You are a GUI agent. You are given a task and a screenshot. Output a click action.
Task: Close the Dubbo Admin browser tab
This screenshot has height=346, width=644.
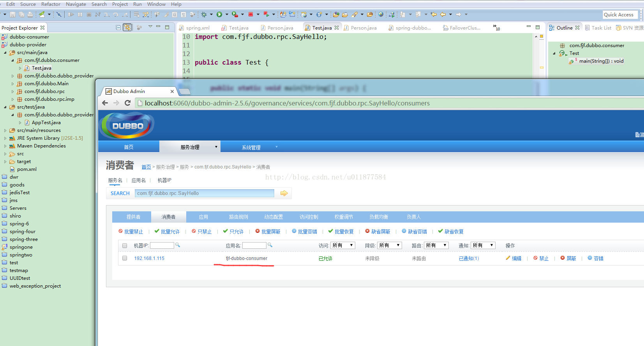(x=172, y=91)
